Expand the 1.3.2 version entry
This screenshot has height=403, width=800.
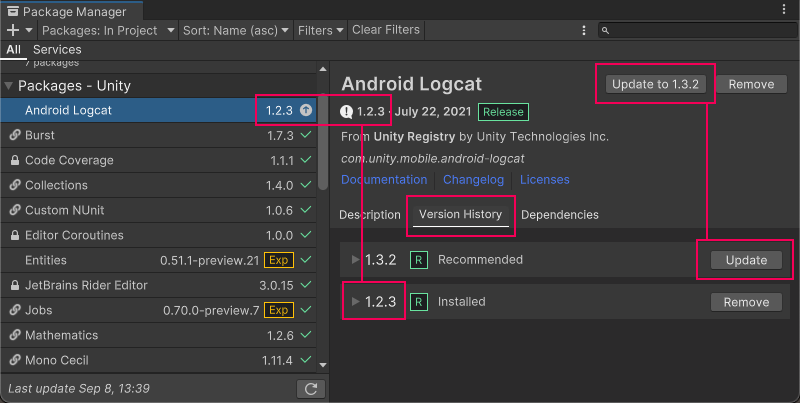pyautogui.click(x=355, y=260)
